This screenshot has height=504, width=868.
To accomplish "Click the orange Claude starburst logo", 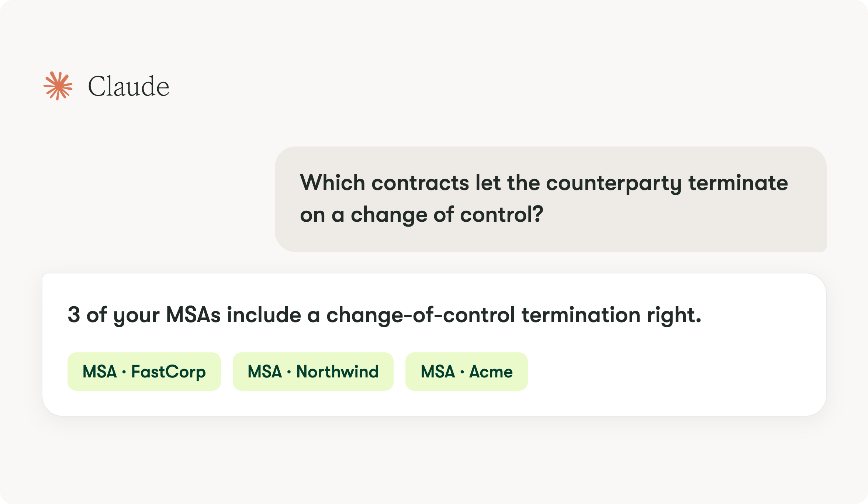I will pos(58,86).
